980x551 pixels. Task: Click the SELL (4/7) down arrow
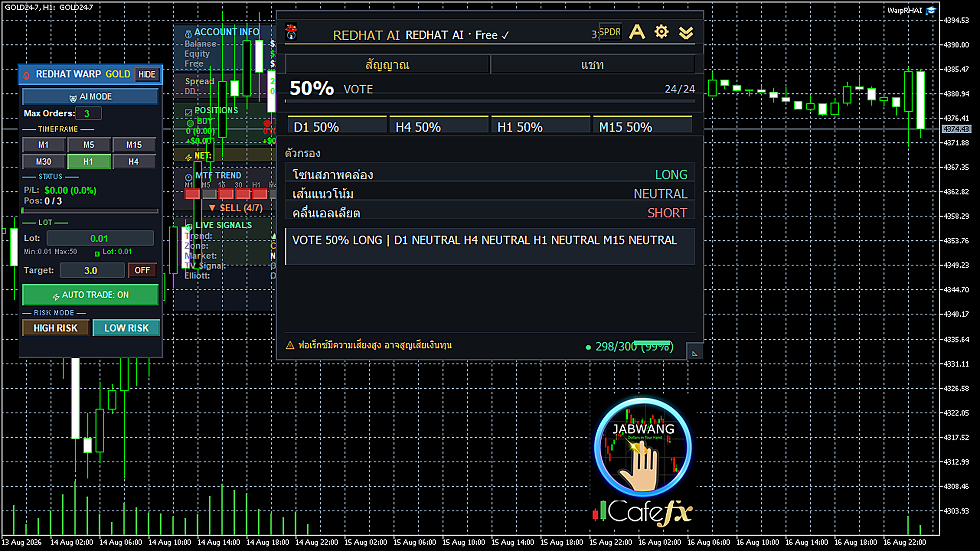(212, 208)
